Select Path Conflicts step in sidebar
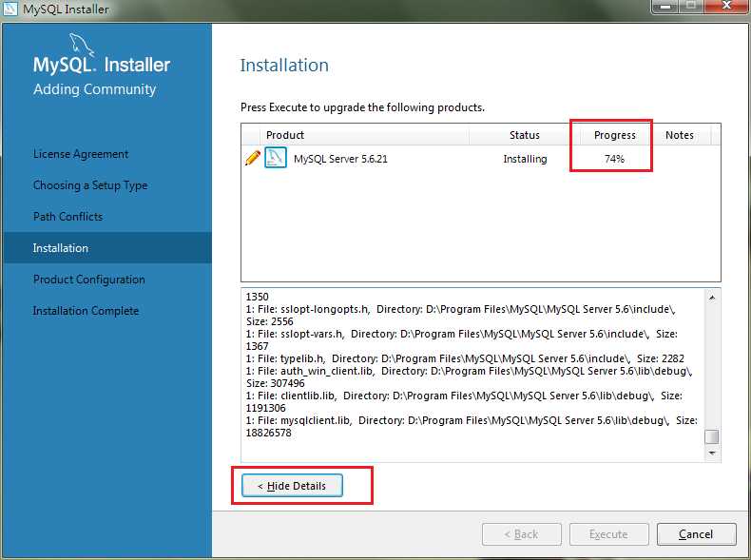Viewport: 751px width, 560px height. coord(67,217)
